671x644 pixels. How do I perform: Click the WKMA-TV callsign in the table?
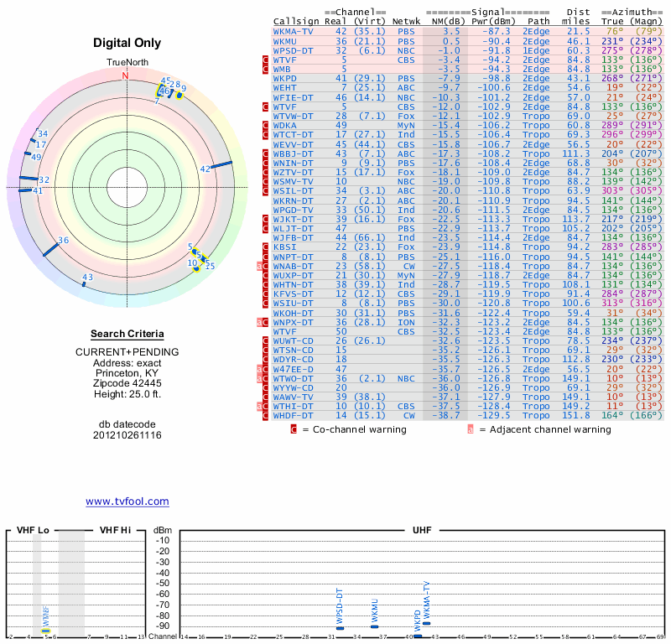click(x=294, y=31)
